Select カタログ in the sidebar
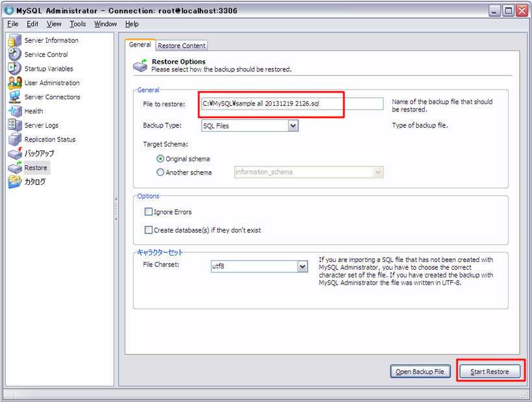 34,182
